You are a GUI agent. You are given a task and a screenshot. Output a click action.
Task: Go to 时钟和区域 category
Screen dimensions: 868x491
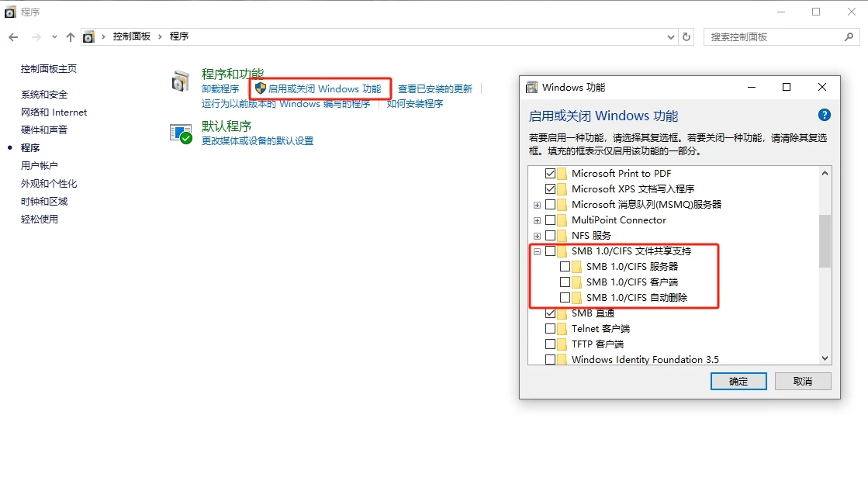click(44, 202)
